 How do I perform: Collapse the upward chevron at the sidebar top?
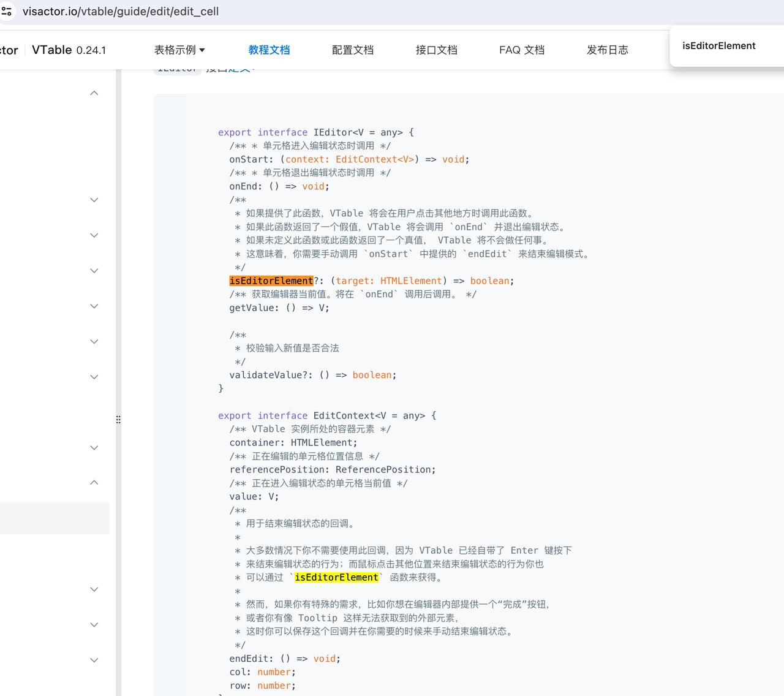coord(94,93)
